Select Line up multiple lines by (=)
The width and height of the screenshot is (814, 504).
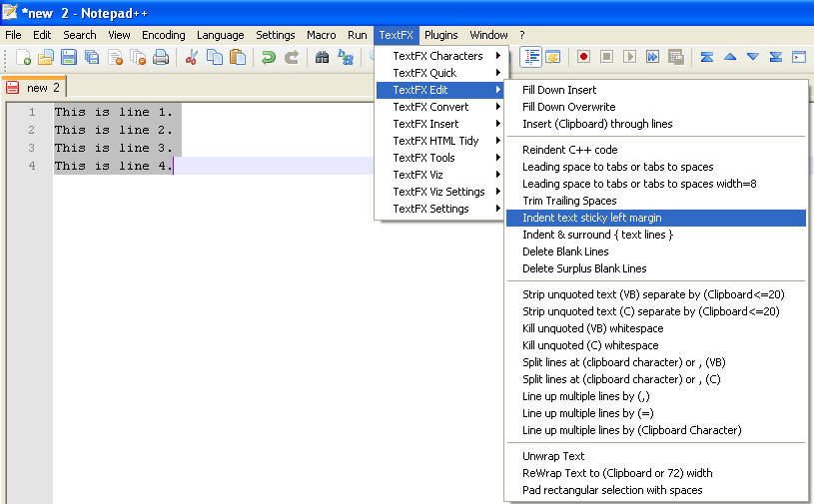point(656,413)
